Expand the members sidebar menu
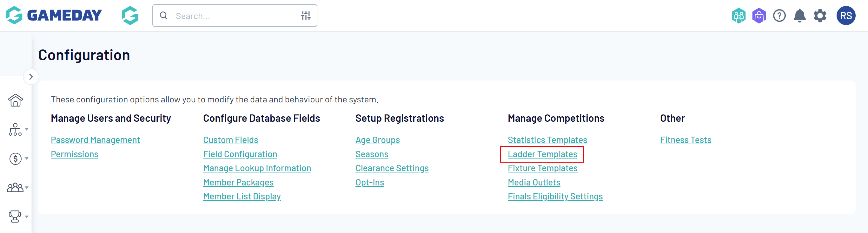Viewport: 868px width, 233px height. (18, 188)
